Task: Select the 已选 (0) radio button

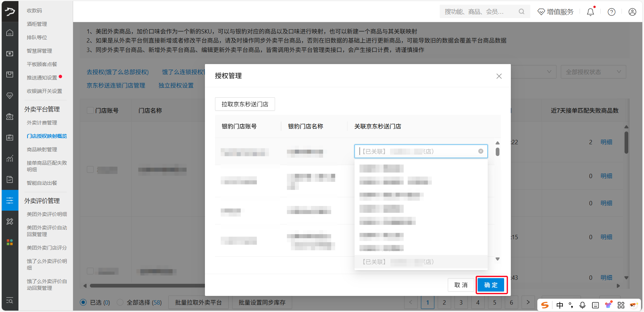Action: coord(83,302)
